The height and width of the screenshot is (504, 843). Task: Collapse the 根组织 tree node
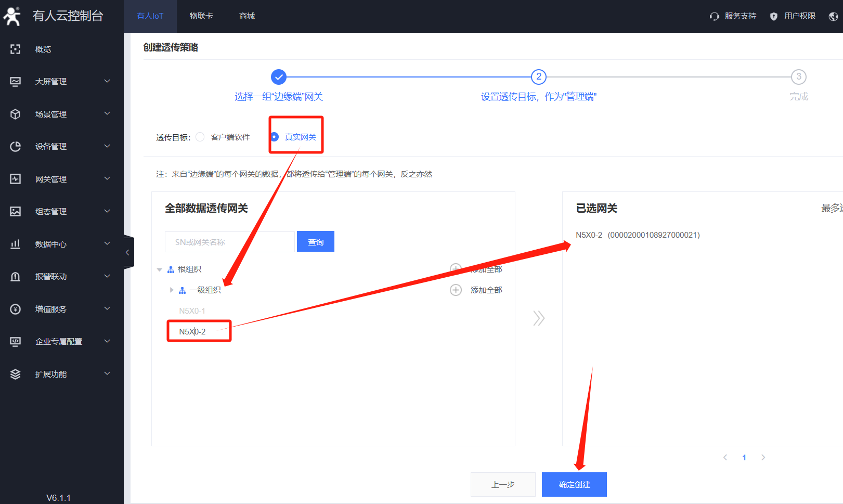[x=160, y=269]
